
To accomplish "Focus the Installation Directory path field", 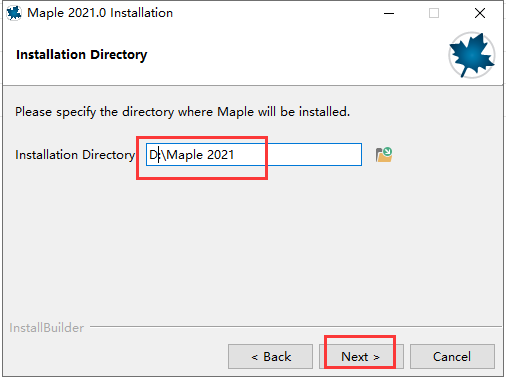I will 254,155.
